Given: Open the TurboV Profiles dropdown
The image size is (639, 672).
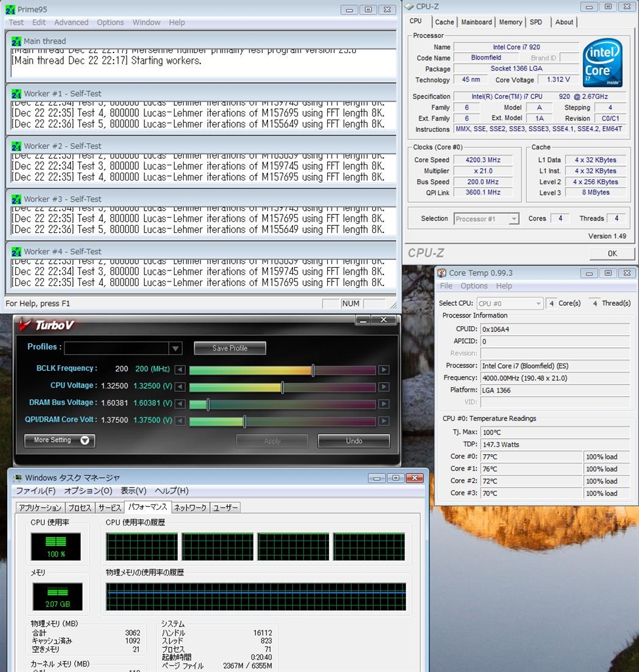Looking at the screenshot, I should (x=175, y=348).
